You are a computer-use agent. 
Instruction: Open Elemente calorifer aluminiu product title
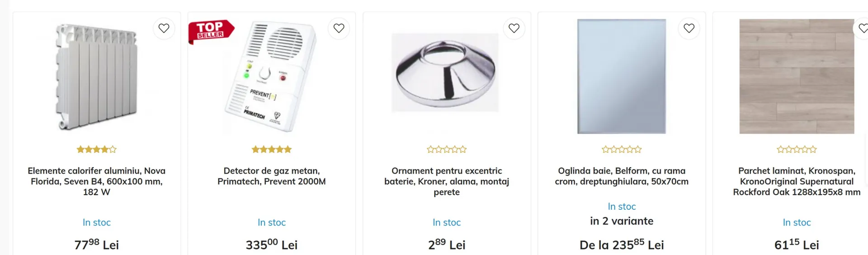point(97,181)
